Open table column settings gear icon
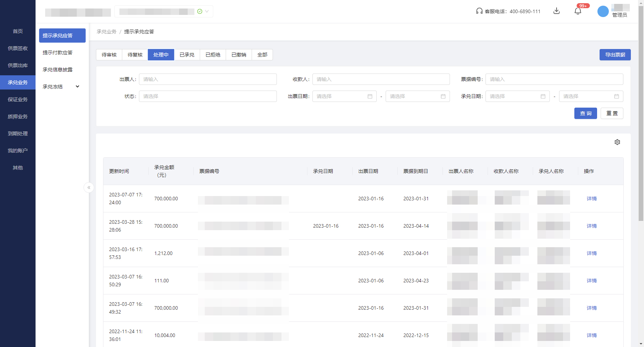The width and height of the screenshot is (644, 347). 617,142
